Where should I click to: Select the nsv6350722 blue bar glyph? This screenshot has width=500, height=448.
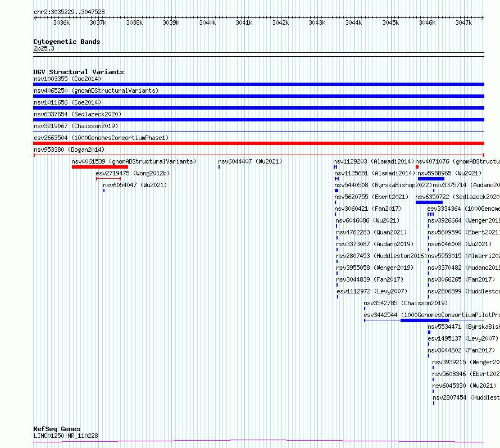[x=429, y=202]
